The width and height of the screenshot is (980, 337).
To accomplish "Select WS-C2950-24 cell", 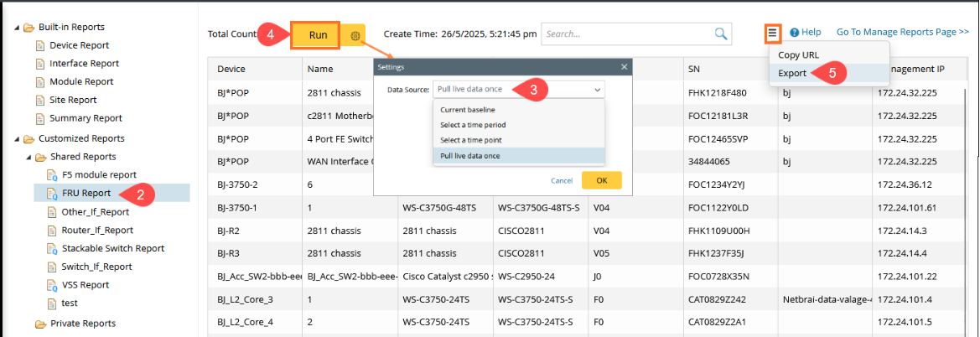I will click(527, 277).
